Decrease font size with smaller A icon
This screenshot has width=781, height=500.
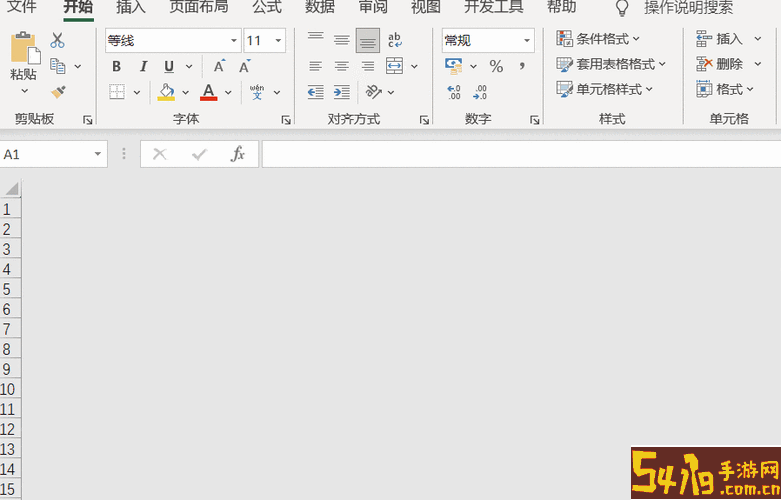[245, 66]
